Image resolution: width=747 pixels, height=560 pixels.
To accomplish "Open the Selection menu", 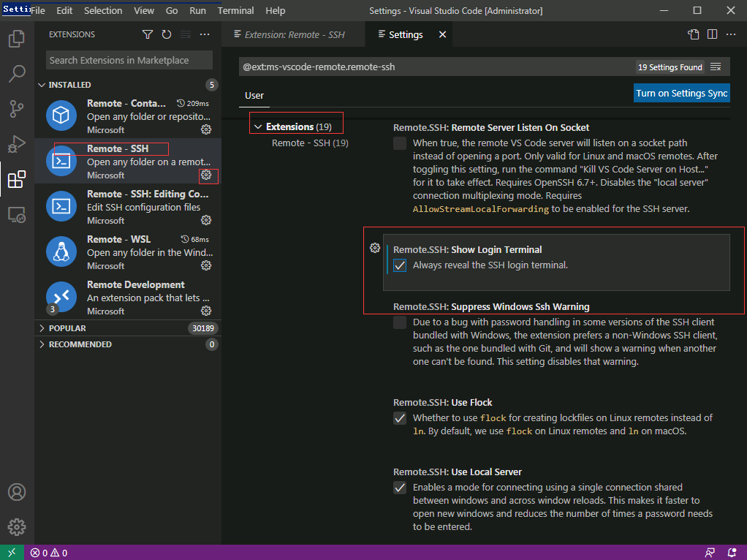I will (x=103, y=10).
